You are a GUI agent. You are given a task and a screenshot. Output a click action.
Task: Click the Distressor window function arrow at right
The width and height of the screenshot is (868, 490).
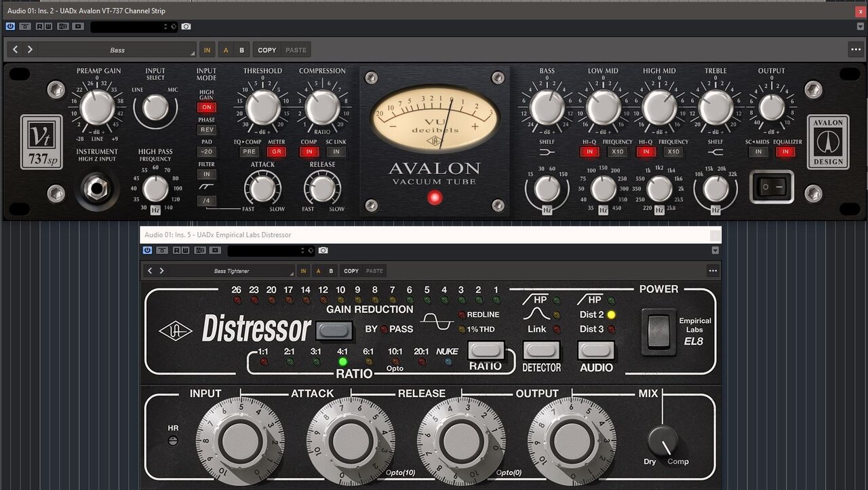tap(715, 250)
